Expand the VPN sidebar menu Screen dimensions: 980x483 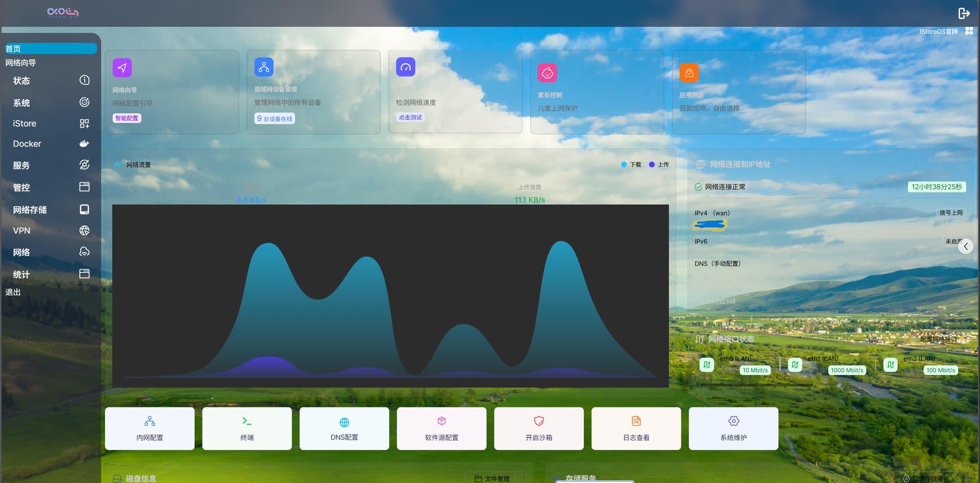[51, 231]
